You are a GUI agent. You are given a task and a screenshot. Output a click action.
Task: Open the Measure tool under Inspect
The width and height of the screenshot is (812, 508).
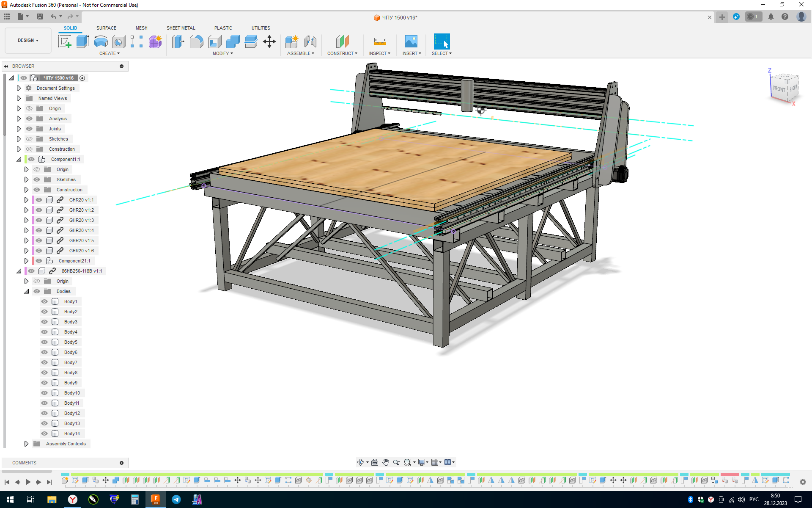[x=380, y=41]
